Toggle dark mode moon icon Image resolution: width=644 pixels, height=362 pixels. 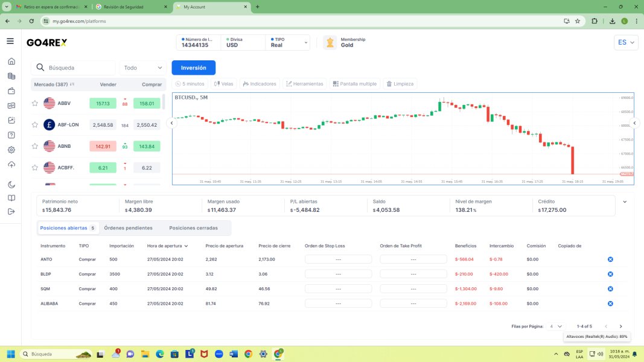coord(11,184)
